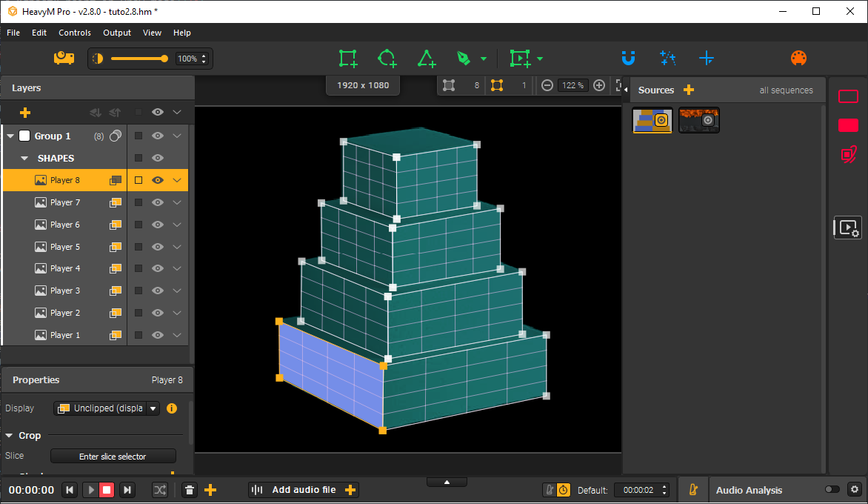This screenshot has width=868, height=504.
Task: Open the Unclipped display dropdown
Action: [x=153, y=408]
